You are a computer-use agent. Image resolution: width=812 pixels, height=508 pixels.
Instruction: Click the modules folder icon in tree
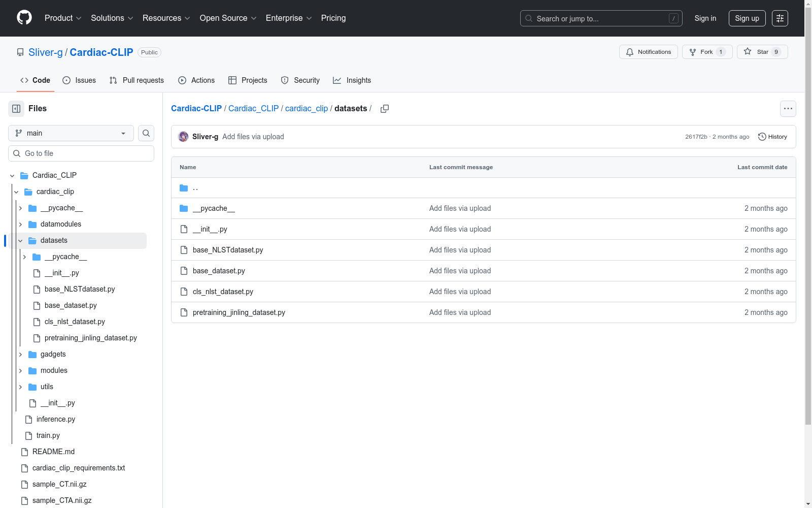click(32, 370)
